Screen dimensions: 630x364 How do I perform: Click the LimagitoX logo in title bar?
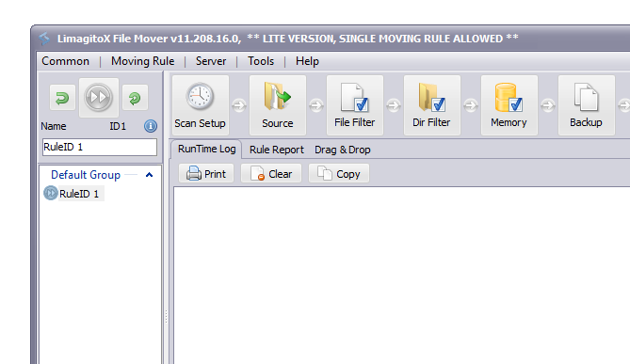[x=44, y=39]
